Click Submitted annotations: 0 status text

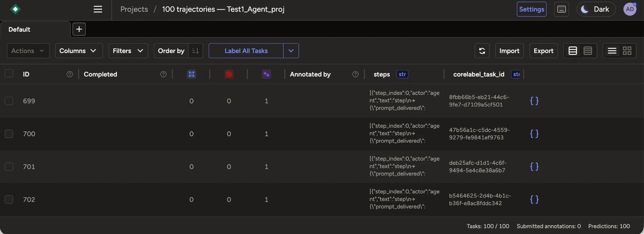tap(549, 226)
